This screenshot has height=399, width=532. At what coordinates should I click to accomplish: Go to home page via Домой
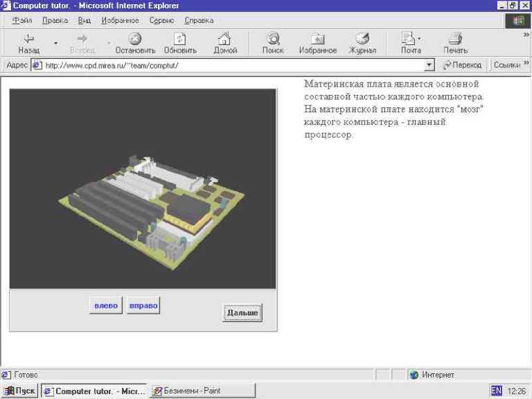click(225, 44)
